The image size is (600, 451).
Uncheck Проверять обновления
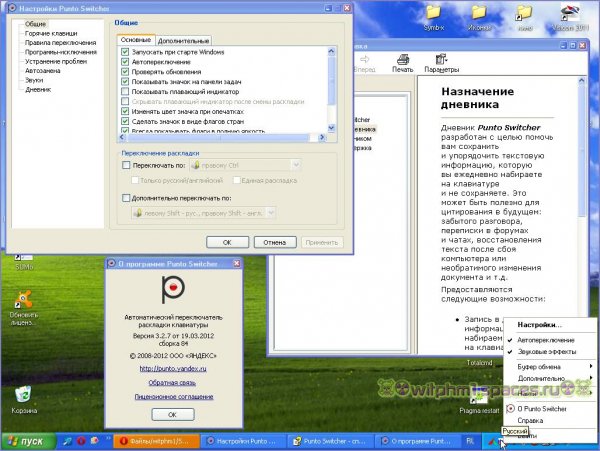[x=125, y=72]
